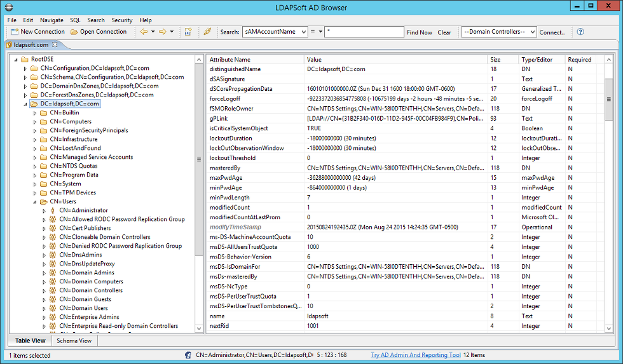Image resolution: width=623 pixels, height=364 pixels.
Task: Open the forward navigation history dropdown arrow
Action: (172, 32)
